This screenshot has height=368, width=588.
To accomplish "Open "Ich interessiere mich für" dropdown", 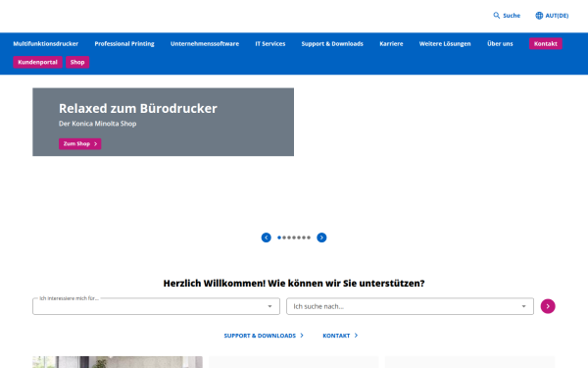I will tap(156, 306).
